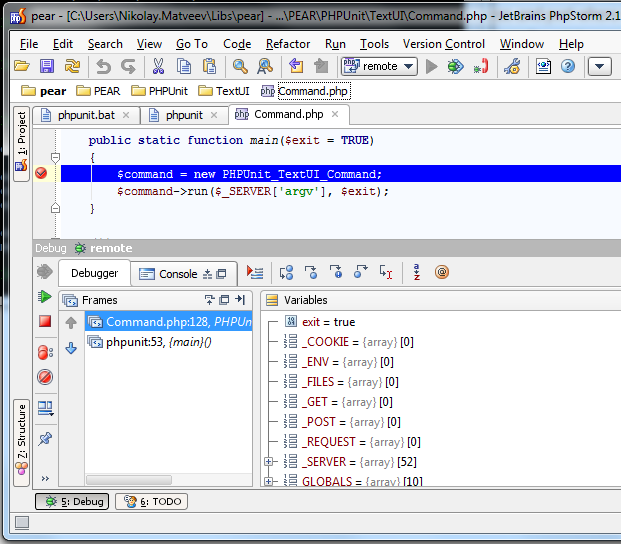Switch to phpunit.bat editor tab
The image size is (621, 544).
(x=86, y=115)
